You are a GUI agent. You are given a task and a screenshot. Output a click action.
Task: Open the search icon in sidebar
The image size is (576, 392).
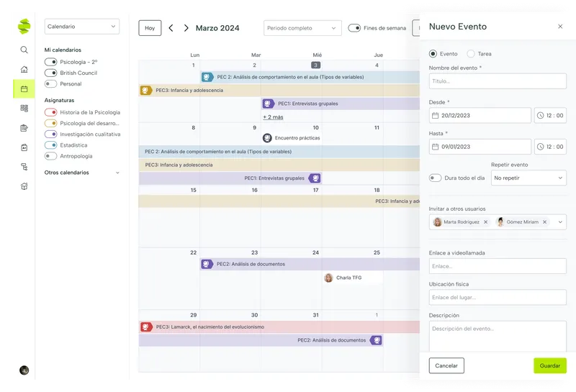click(x=24, y=50)
